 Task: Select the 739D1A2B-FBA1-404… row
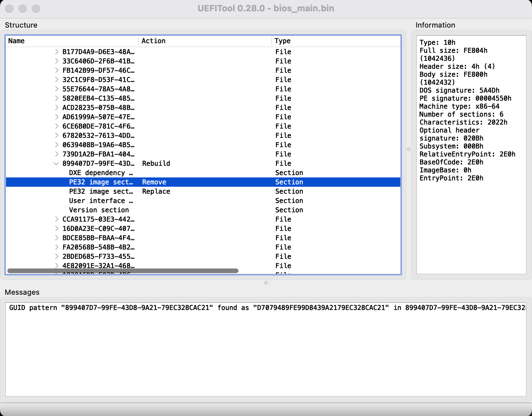tap(203, 154)
